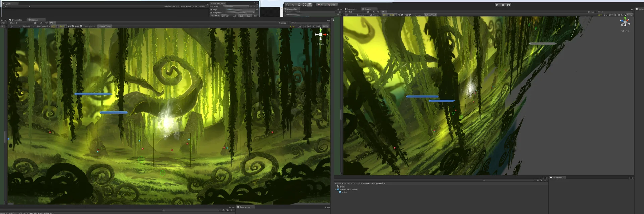644x214 pixels.
Task: Open the Summer dropdown in left Scene view
Action: coord(29,26)
